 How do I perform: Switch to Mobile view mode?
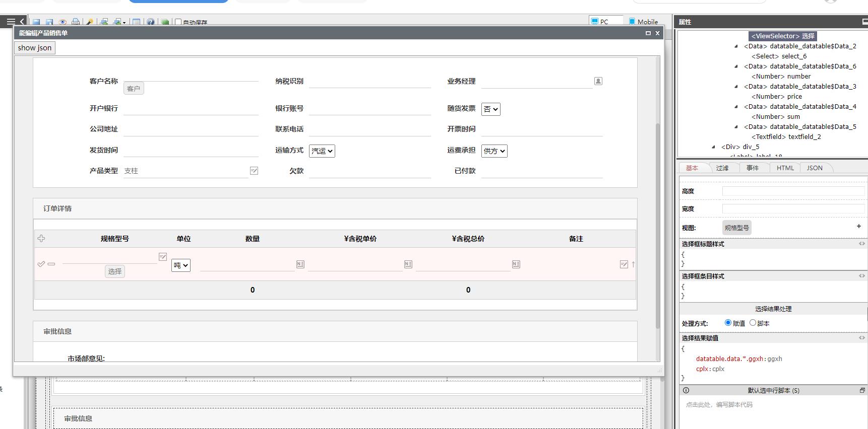click(643, 21)
